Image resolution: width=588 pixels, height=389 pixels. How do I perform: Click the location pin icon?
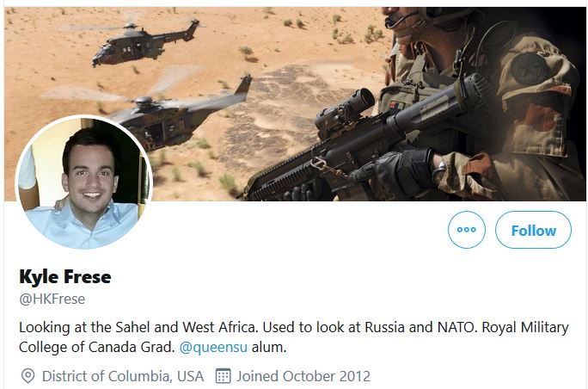[x=28, y=376]
